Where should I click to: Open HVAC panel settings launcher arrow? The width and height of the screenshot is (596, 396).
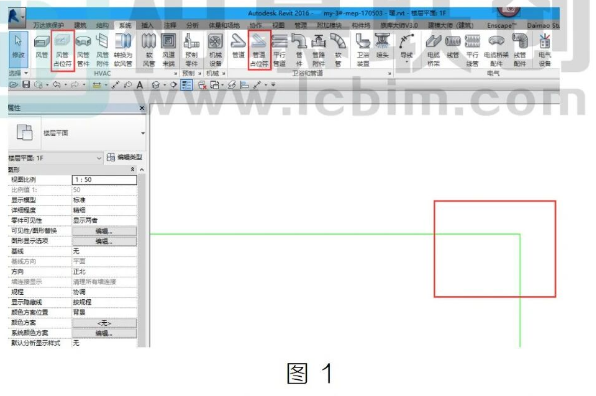(x=175, y=73)
